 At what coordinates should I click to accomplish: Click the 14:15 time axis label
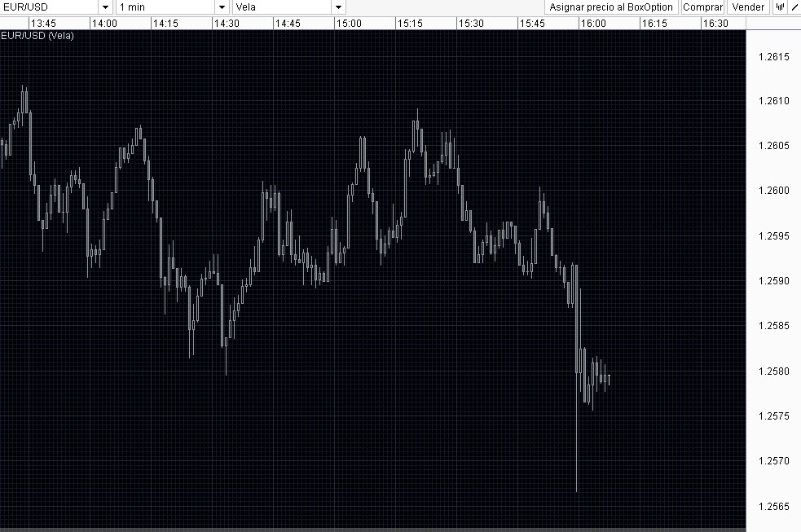click(165, 24)
